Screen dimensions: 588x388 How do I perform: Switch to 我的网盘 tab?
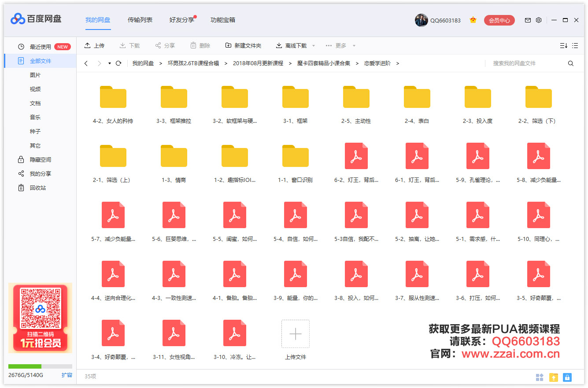98,20
